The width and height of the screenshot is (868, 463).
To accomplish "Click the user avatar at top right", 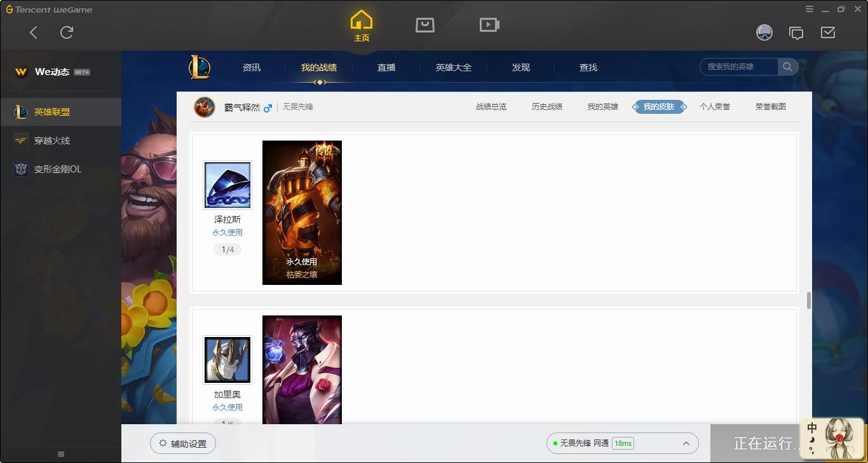I will tap(764, 32).
